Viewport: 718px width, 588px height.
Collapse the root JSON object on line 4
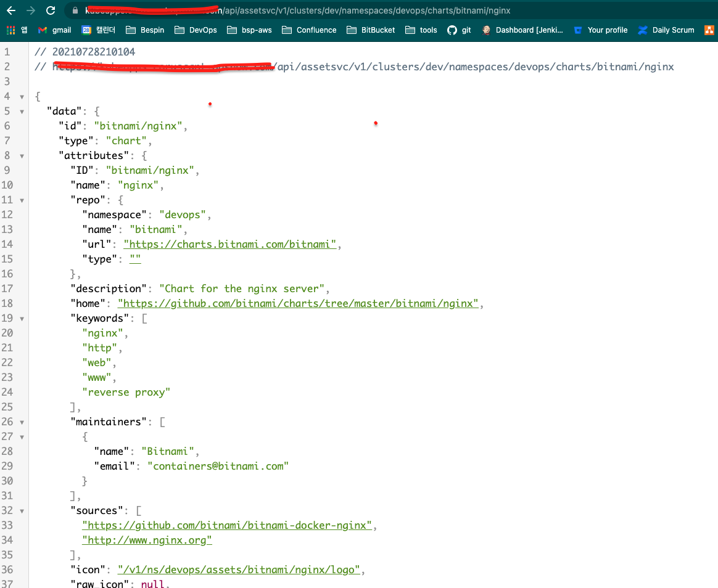pyautogui.click(x=23, y=96)
